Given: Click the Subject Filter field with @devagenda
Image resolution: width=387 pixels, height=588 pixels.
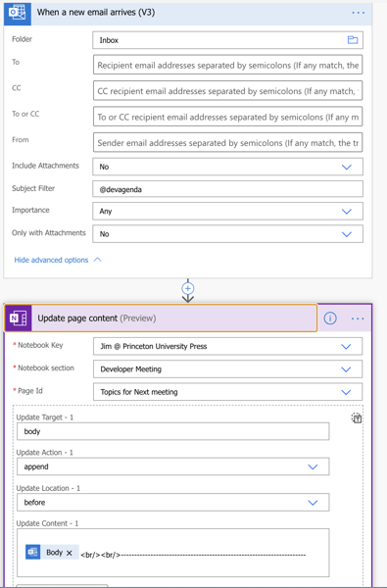Looking at the screenshot, I should [x=227, y=189].
